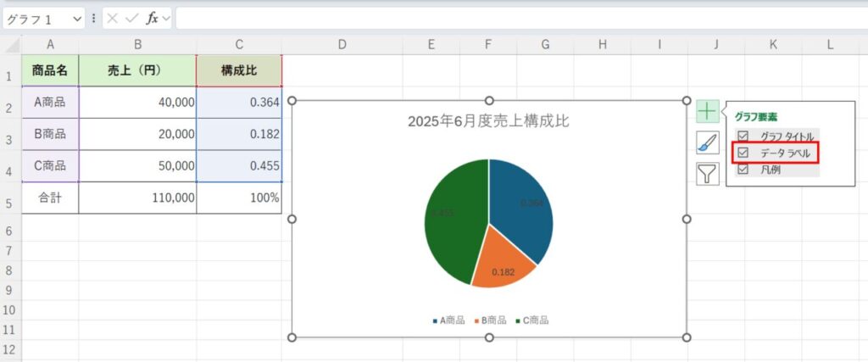The width and height of the screenshot is (868, 362).
Task: Open the Chart Filters funnel button
Action: (708, 174)
